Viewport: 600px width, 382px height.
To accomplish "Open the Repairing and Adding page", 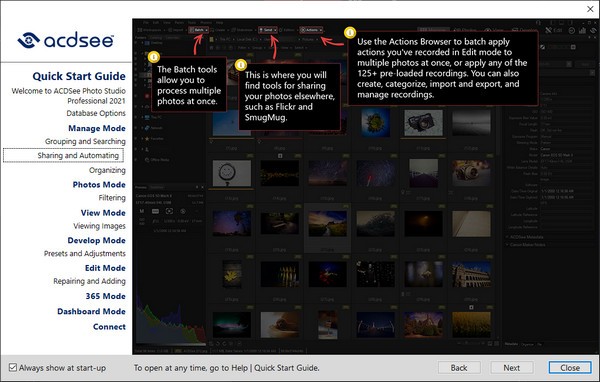I will (x=89, y=281).
